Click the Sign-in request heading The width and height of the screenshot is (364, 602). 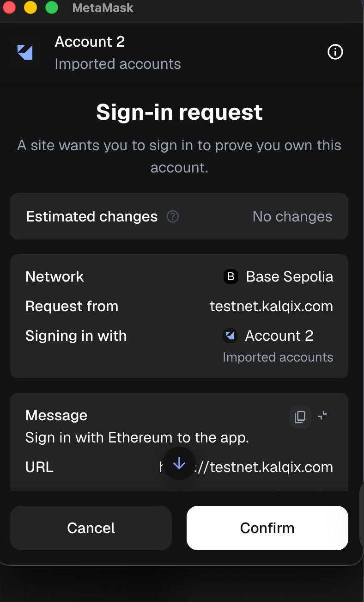[x=179, y=112]
